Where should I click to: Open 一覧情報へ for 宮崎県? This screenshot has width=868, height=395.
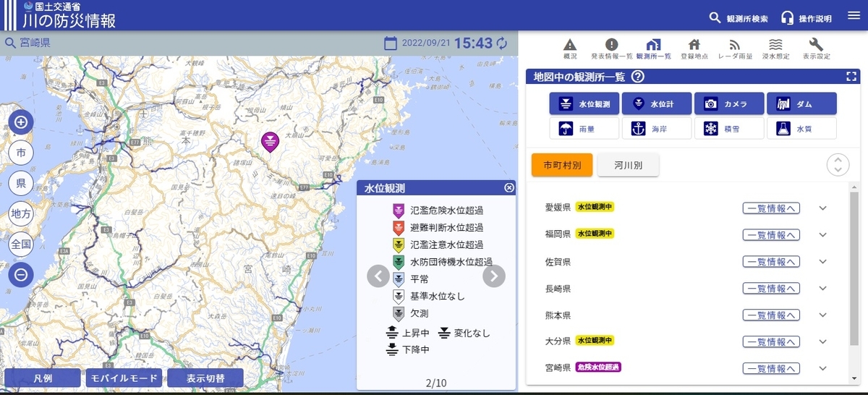[771, 368]
